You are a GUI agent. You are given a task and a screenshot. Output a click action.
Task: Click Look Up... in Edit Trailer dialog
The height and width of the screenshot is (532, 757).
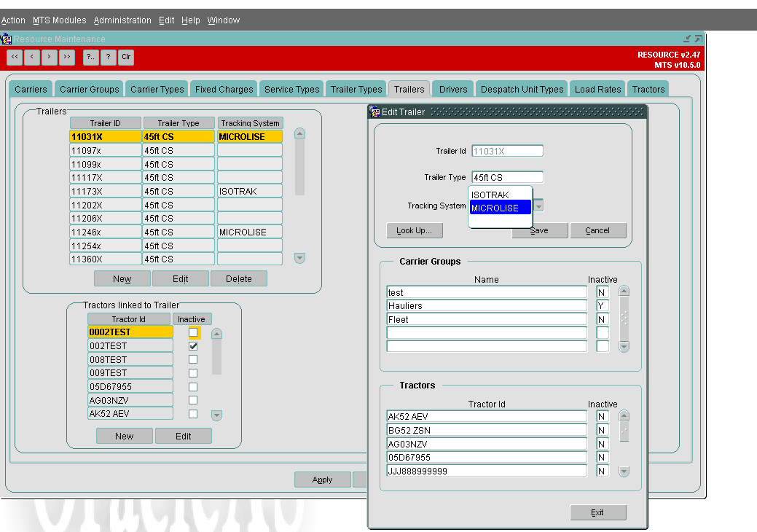415,230
